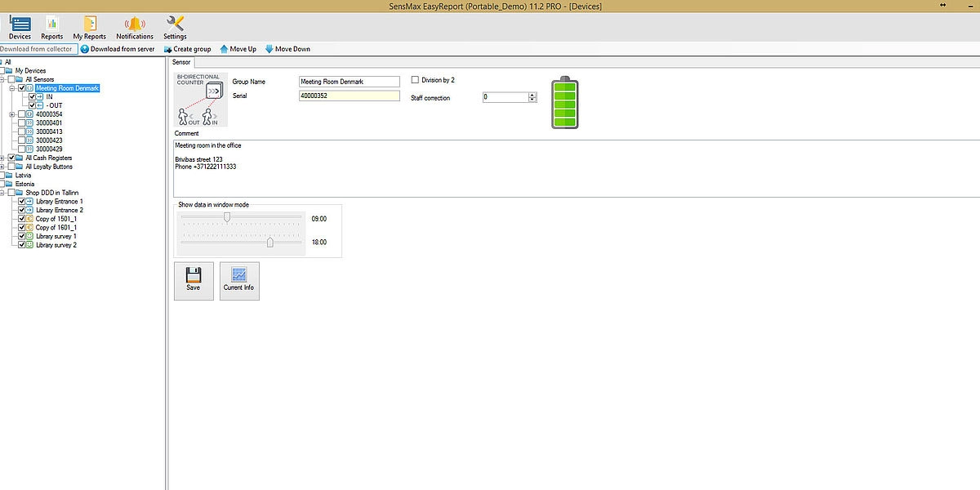Click the 18:00 end time slider handle
Screen dimensions: 980x490
270,242
